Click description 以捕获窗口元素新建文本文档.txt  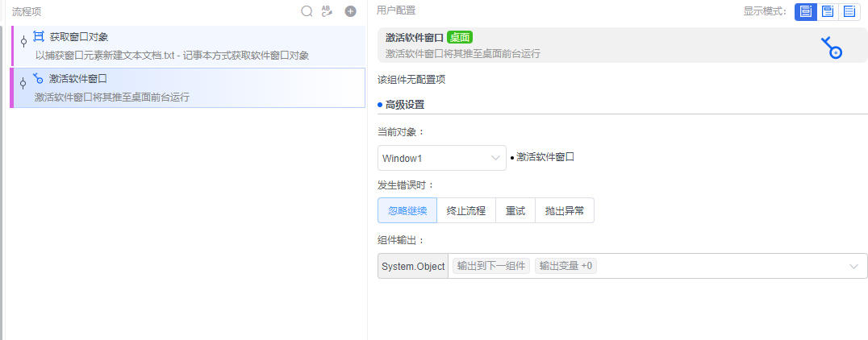pos(172,56)
